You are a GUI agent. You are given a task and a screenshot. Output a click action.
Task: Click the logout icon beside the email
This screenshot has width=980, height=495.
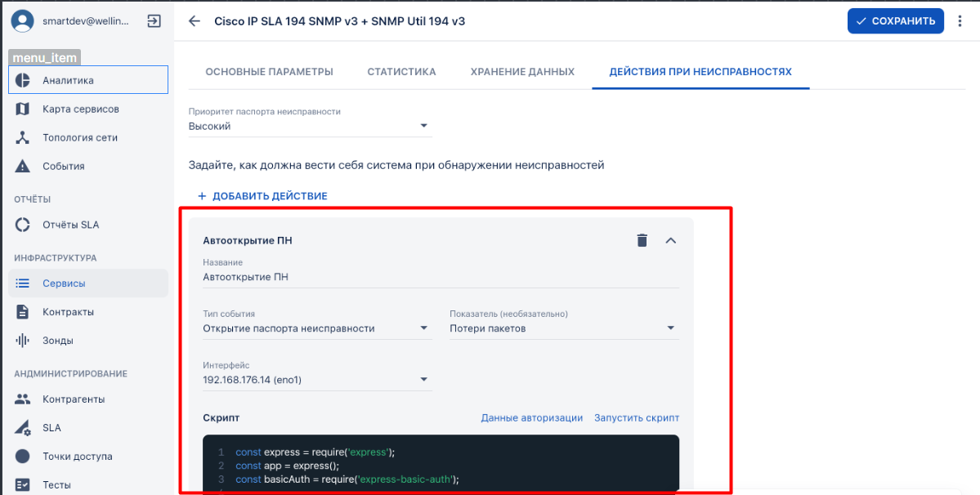point(154,20)
